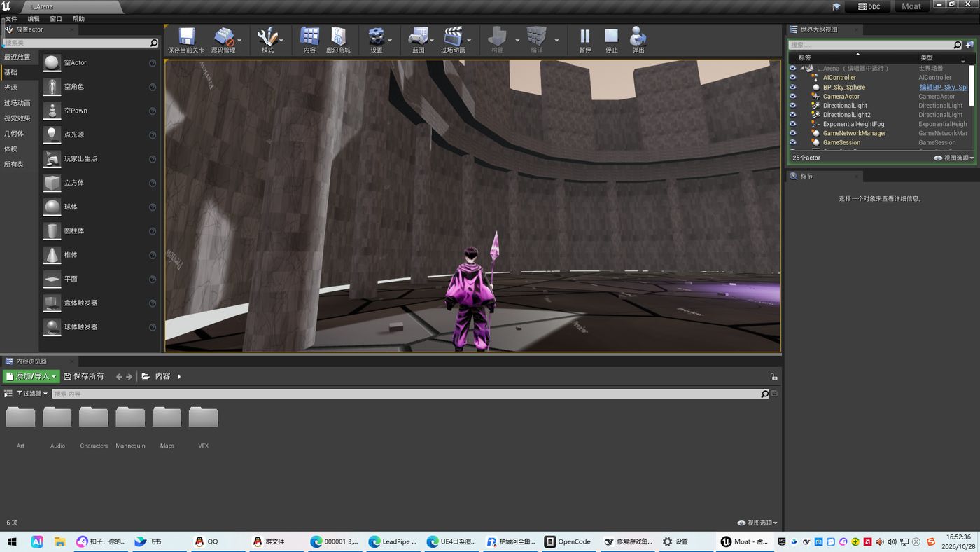Select the 玩家出生点 player start actor
Viewport: 980px width, 552px height.
click(x=99, y=159)
